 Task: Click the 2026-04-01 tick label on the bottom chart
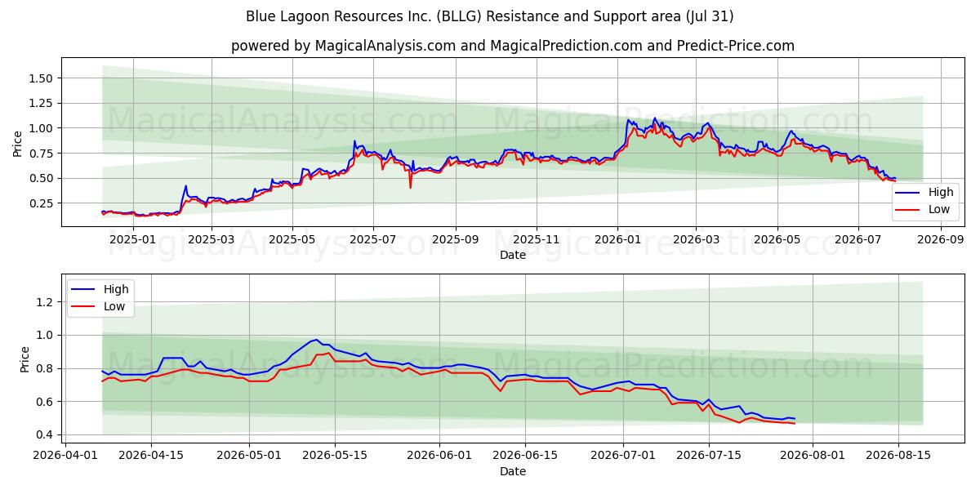point(67,457)
